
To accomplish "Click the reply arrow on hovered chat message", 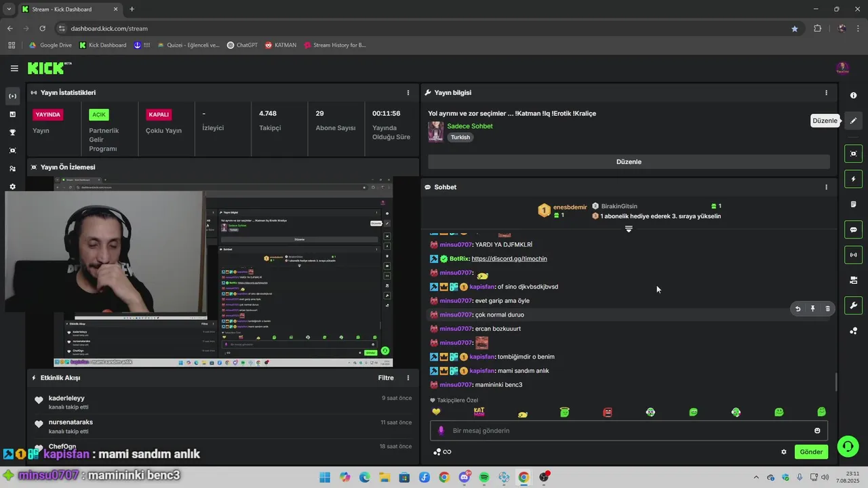I will click(797, 309).
